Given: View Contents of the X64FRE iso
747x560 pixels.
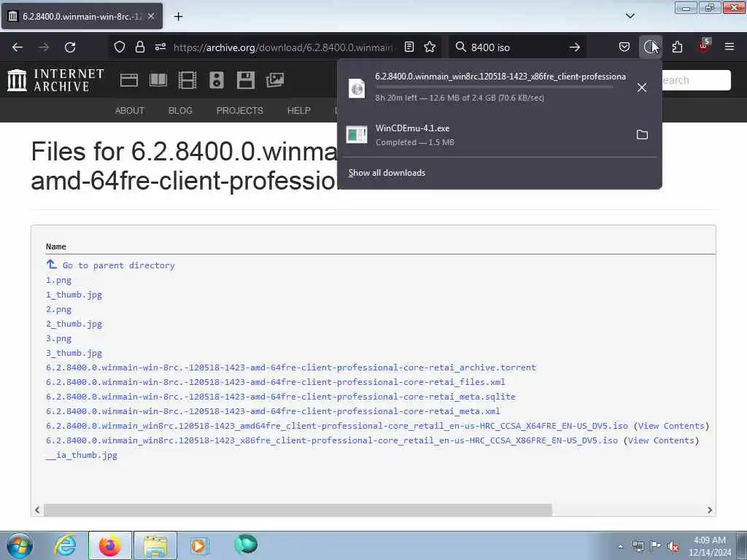Looking at the screenshot, I should point(671,426).
